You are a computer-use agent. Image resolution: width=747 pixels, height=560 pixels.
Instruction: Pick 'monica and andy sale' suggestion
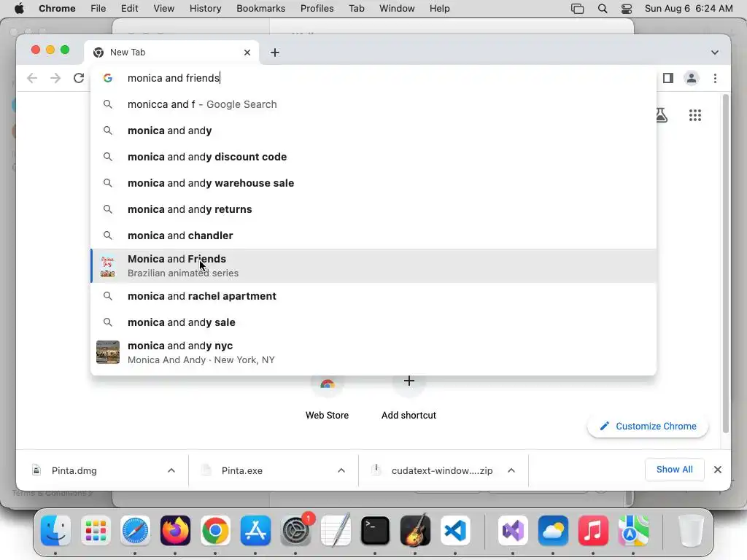[x=373, y=322]
